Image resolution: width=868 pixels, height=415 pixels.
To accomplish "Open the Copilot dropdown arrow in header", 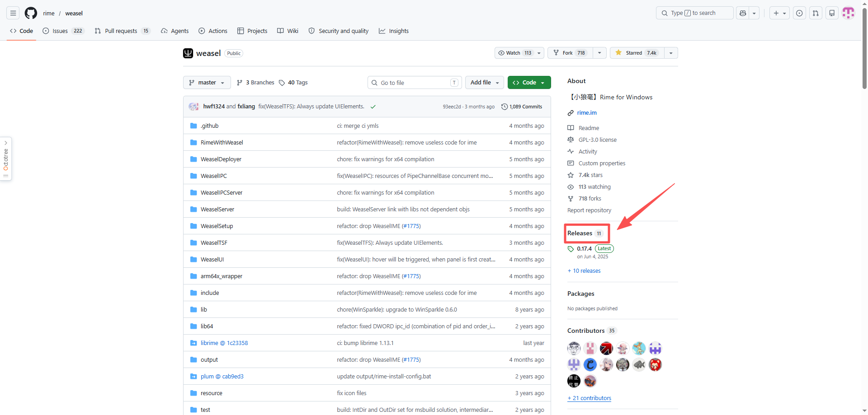I will pyautogui.click(x=754, y=13).
